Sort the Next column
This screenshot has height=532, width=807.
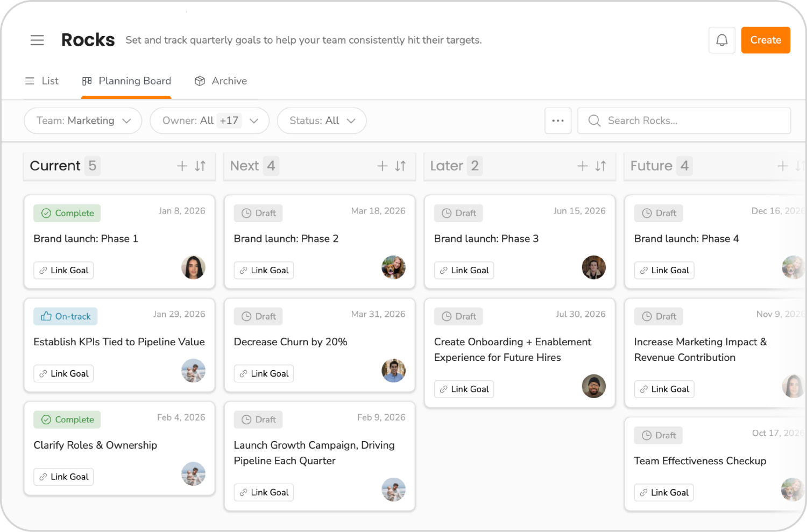[400, 166]
